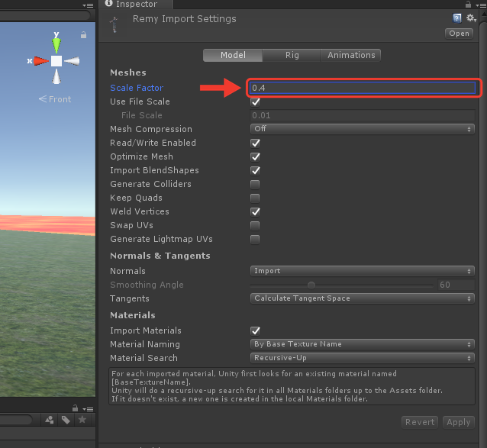
Task: Click the Normals & Tangents heading
Action: (x=160, y=256)
